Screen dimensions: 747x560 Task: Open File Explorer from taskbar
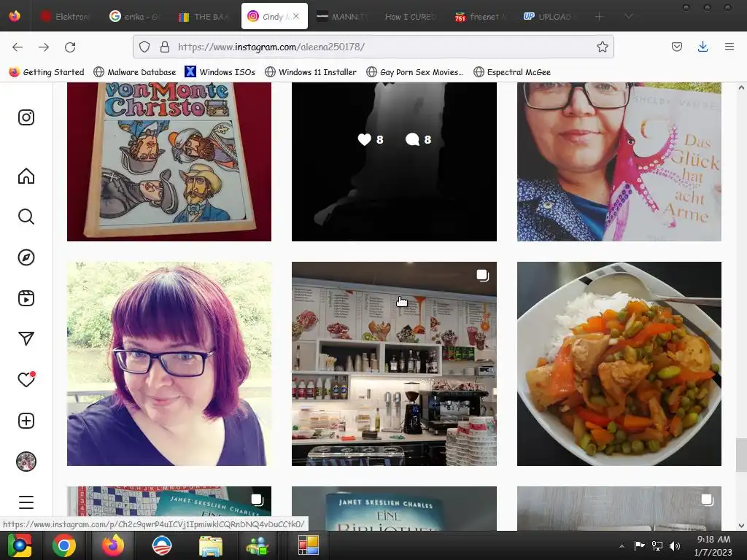tap(210, 545)
